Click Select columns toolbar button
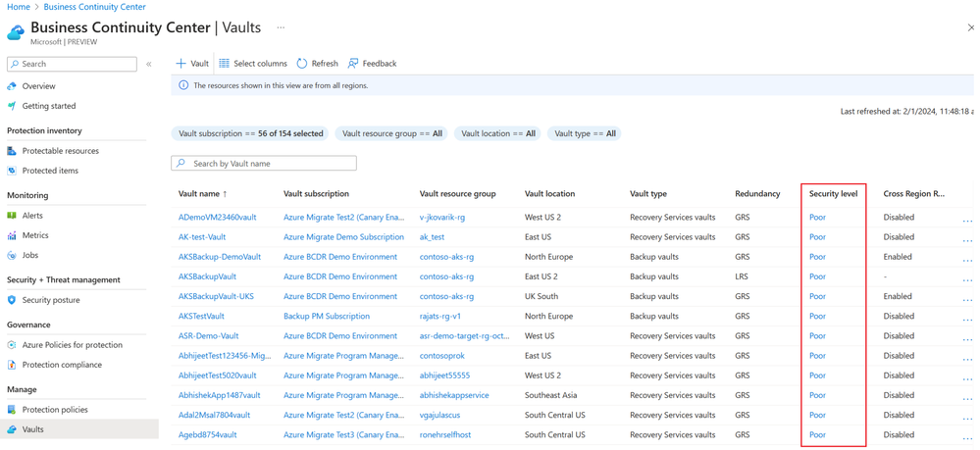Viewport: 980px width, 450px height. coord(253,63)
